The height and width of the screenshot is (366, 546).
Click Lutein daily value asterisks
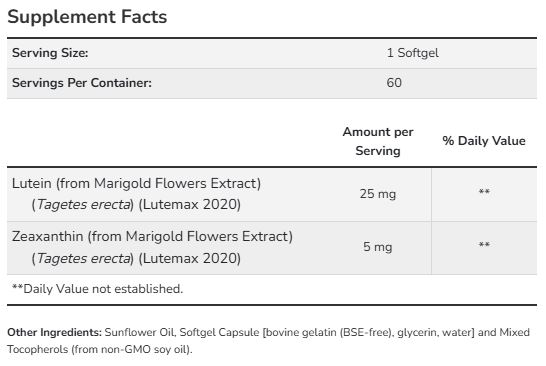tap(484, 192)
